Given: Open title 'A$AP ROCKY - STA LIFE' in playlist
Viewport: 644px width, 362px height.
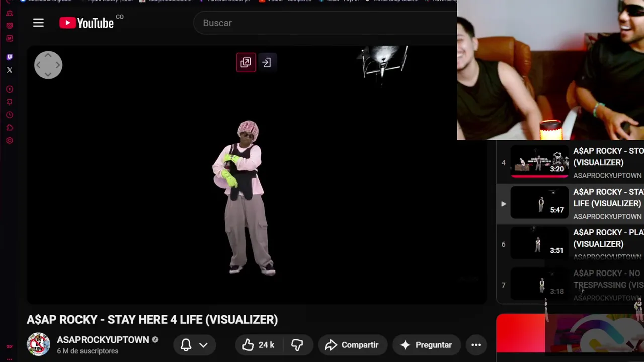Looking at the screenshot, I should [x=608, y=197].
